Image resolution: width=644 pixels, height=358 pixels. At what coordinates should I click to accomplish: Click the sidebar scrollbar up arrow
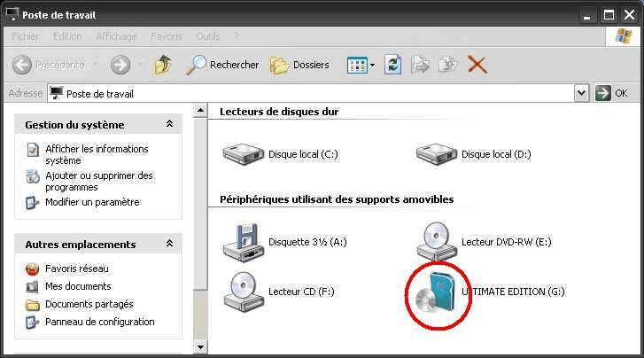(200, 110)
